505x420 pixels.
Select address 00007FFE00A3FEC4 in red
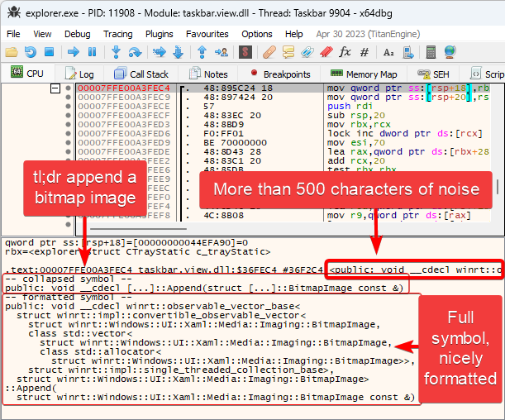[x=124, y=88]
